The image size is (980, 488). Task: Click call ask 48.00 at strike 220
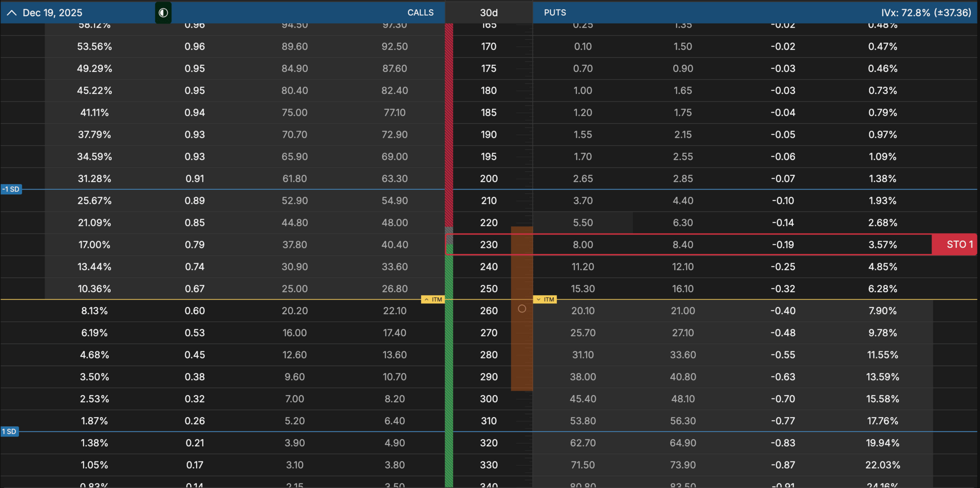click(x=395, y=223)
